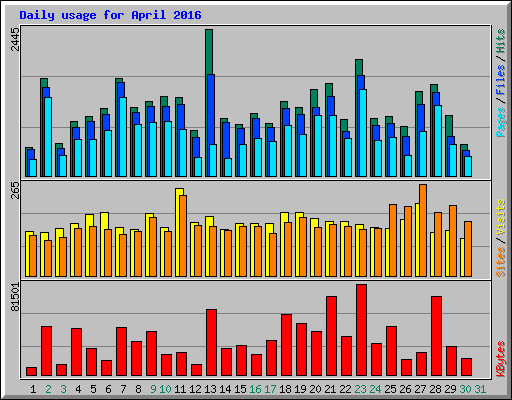Screen dimensions: 512x400
Task: Click day 13 on the x-axis
Action: pyautogui.click(x=210, y=389)
